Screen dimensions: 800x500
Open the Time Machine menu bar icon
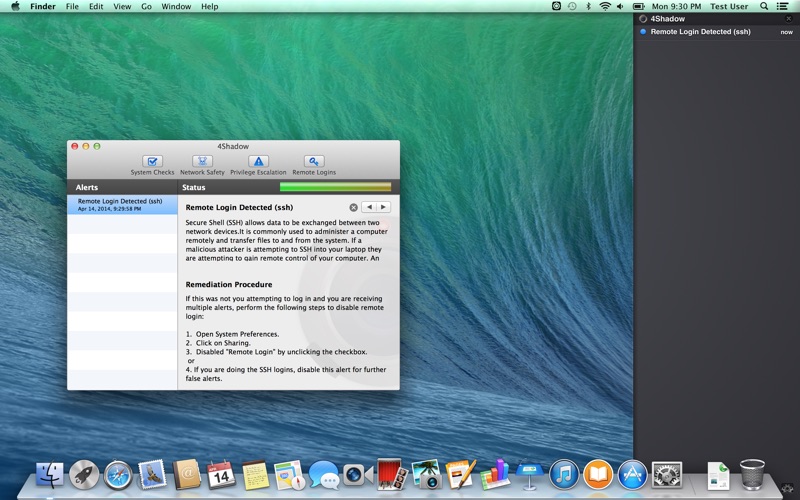point(572,6)
